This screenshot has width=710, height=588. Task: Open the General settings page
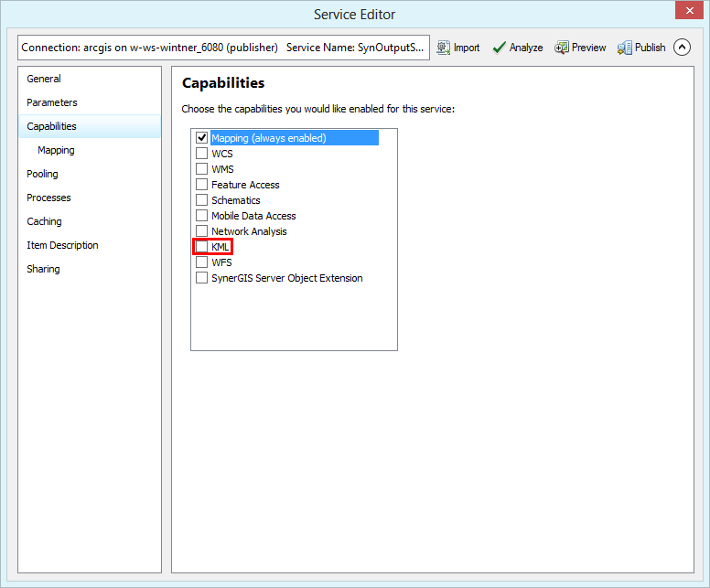[x=44, y=79]
